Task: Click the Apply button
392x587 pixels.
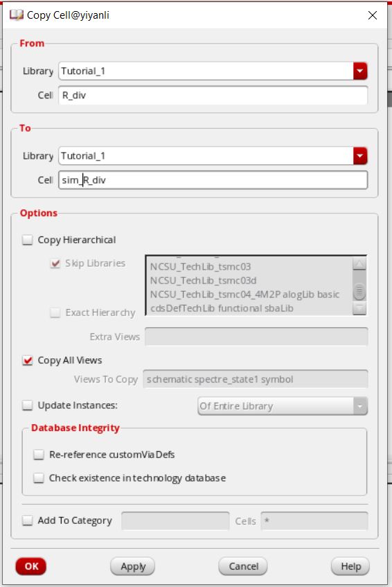Action: 133,566
